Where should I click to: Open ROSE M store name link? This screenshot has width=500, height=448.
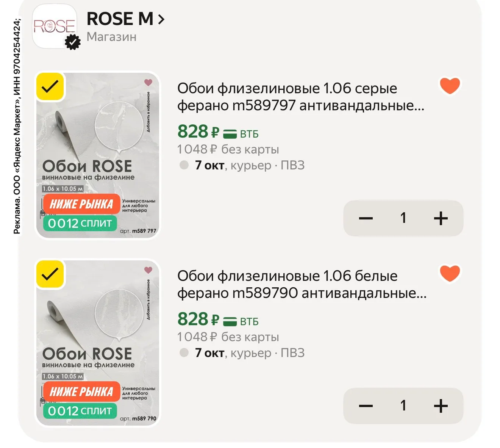pyautogui.click(x=120, y=19)
